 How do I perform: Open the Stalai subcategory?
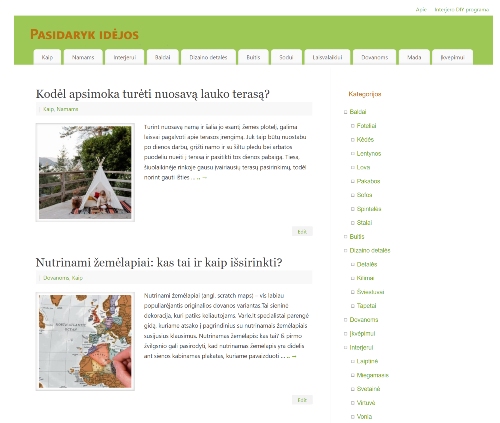364,223
